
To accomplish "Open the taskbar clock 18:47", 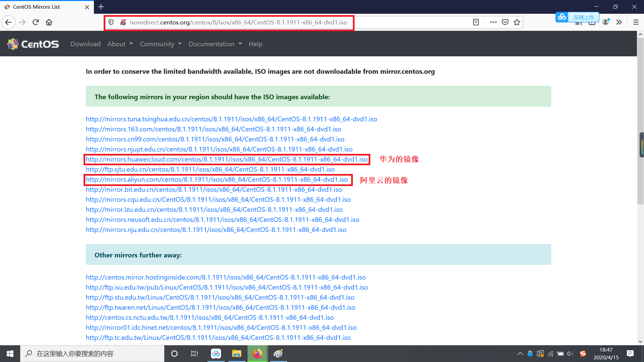I will pyautogui.click(x=606, y=354).
